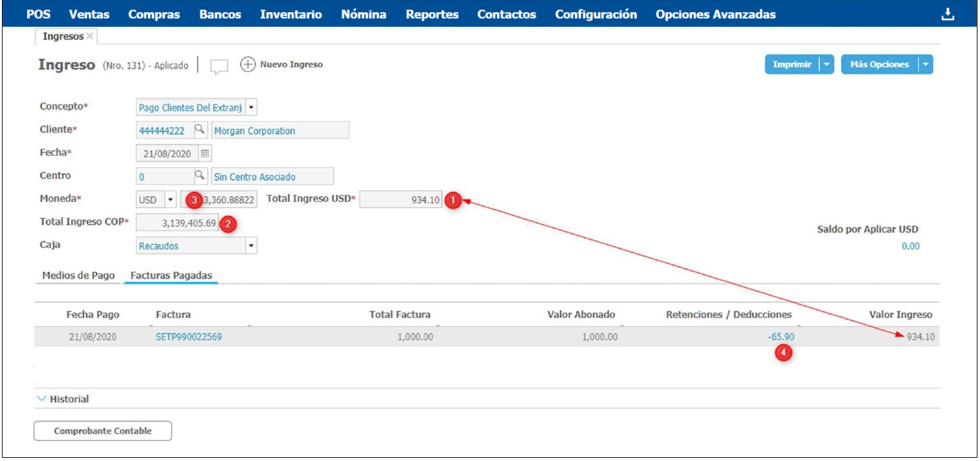Screen dimensions: 980x461
Task: Expand the Concepto dropdown arrow
Action: [251, 108]
